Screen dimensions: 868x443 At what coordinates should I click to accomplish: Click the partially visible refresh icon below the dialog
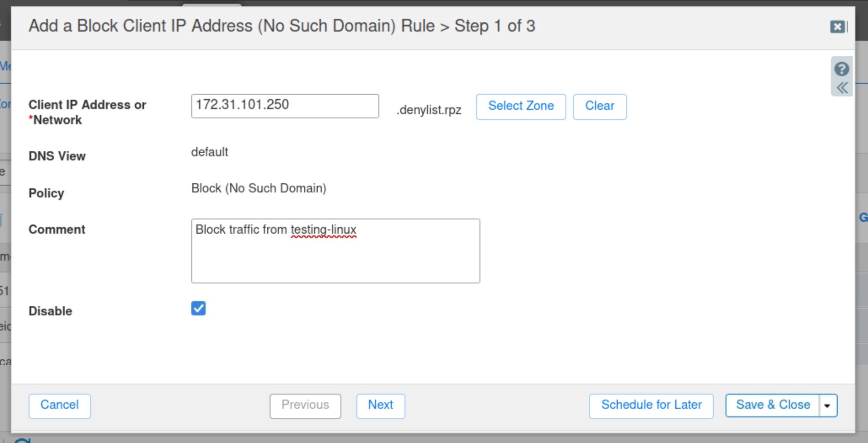(22, 440)
